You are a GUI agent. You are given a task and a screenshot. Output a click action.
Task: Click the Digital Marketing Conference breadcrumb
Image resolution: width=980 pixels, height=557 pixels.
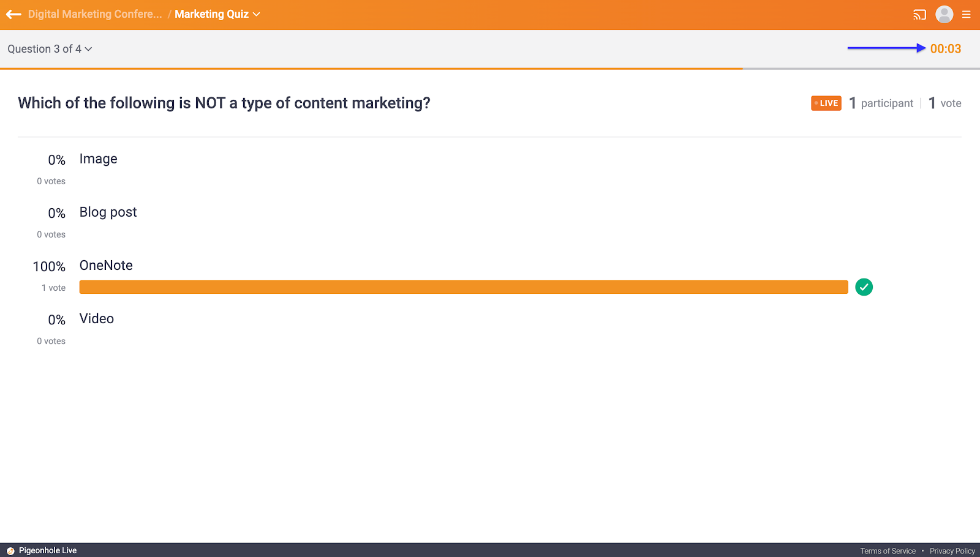coord(95,14)
